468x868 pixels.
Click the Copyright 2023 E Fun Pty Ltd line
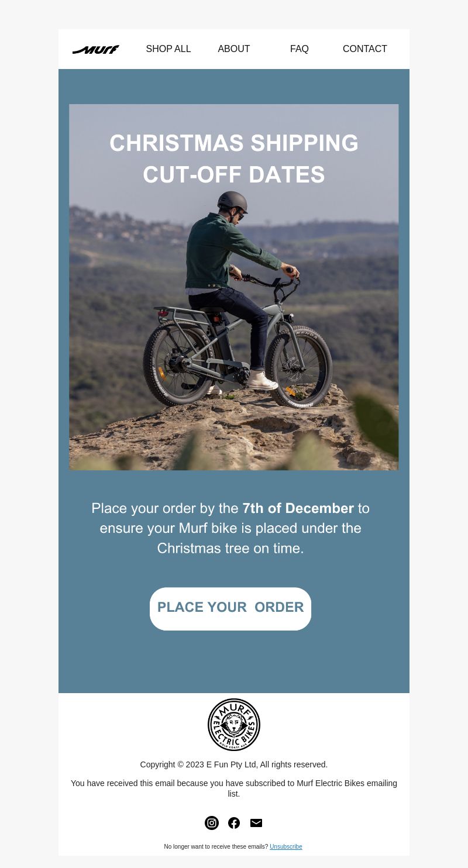(x=234, y=764)
